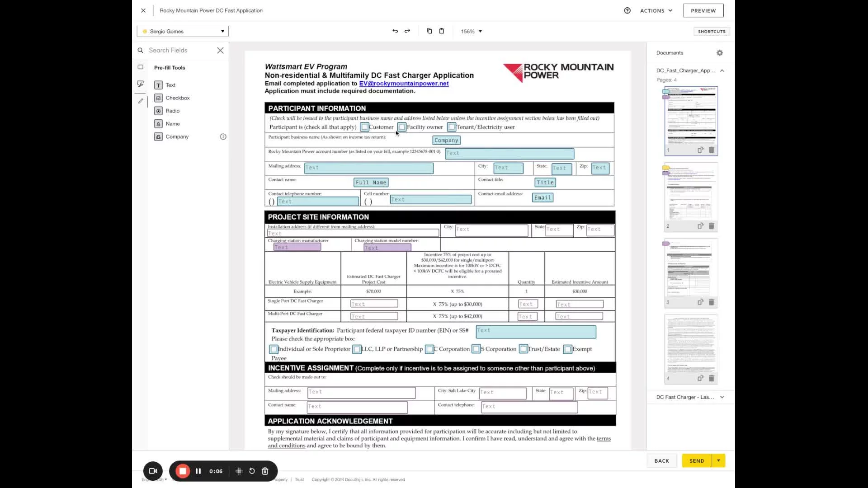Select the Full Name field for contact name

tap(371, 183)
